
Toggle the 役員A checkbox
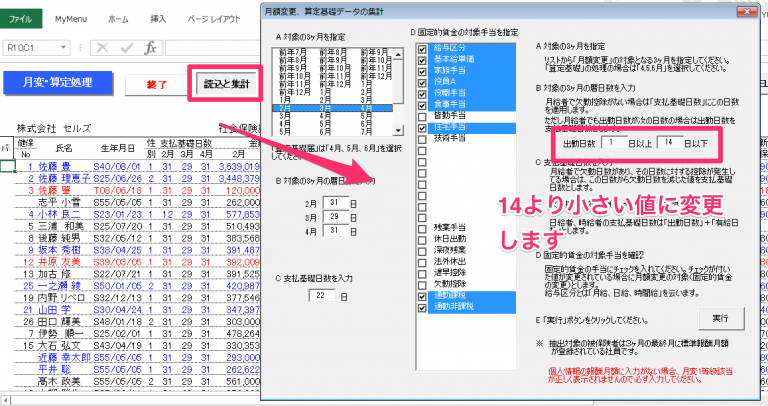pyautogui.click(x=422, y=83)
